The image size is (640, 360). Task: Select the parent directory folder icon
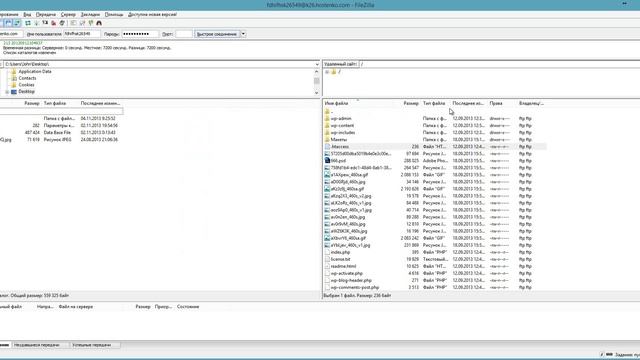click(x=327, y=111)
